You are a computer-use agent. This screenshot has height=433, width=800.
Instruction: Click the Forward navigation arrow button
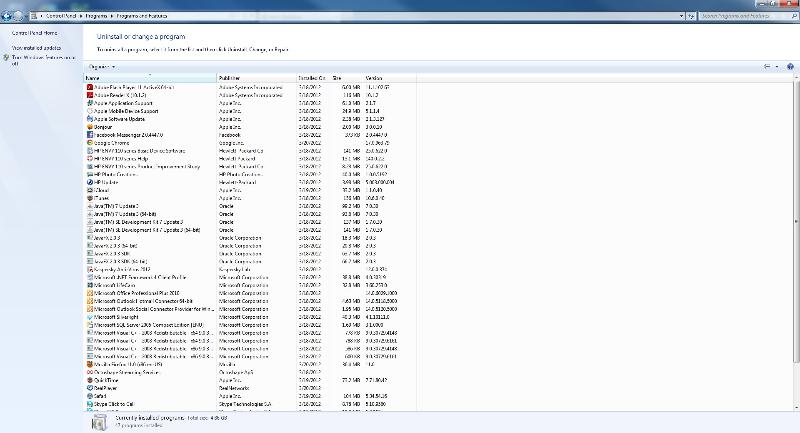17,16
